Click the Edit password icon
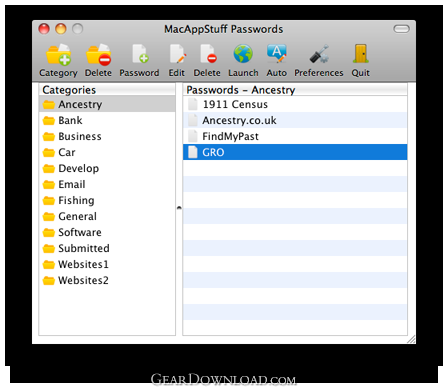Screen dimensions: 448x388 tap(177, 54)
